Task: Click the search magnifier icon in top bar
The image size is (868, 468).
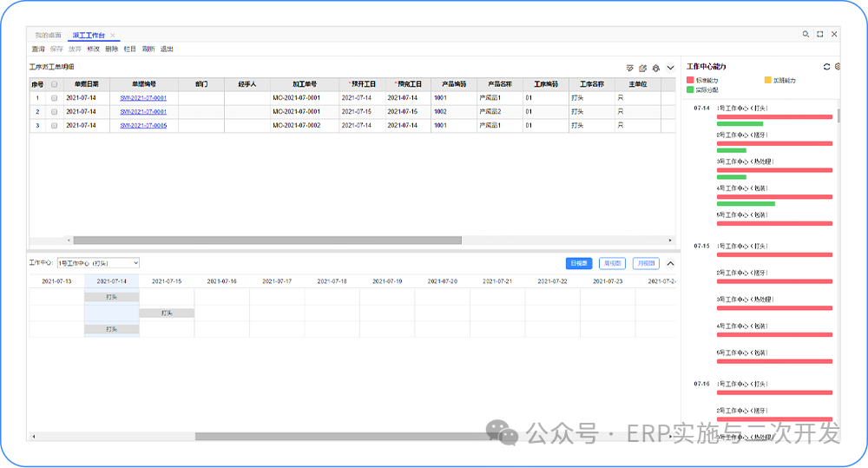Action: [x=805, y=35]
